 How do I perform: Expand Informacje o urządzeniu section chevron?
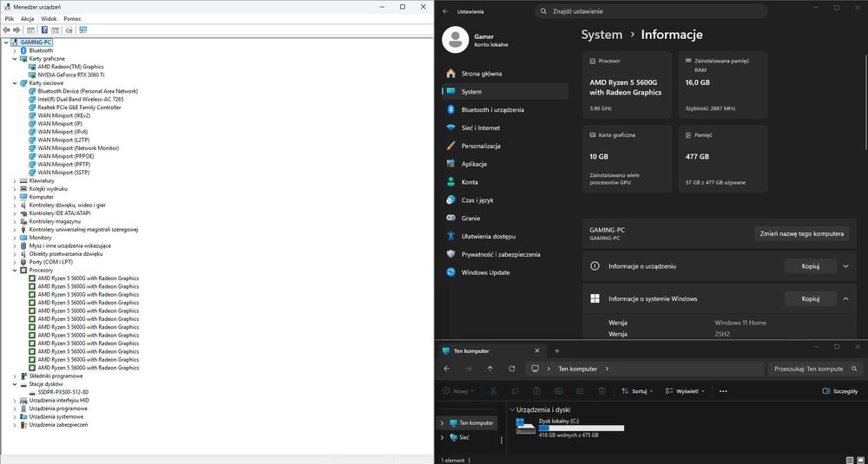click(845, 266)
